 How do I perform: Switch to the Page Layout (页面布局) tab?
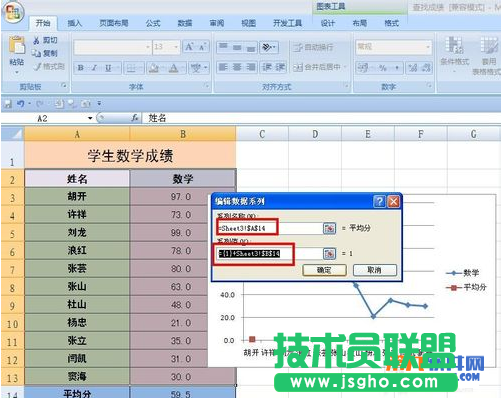pos(114,23)
